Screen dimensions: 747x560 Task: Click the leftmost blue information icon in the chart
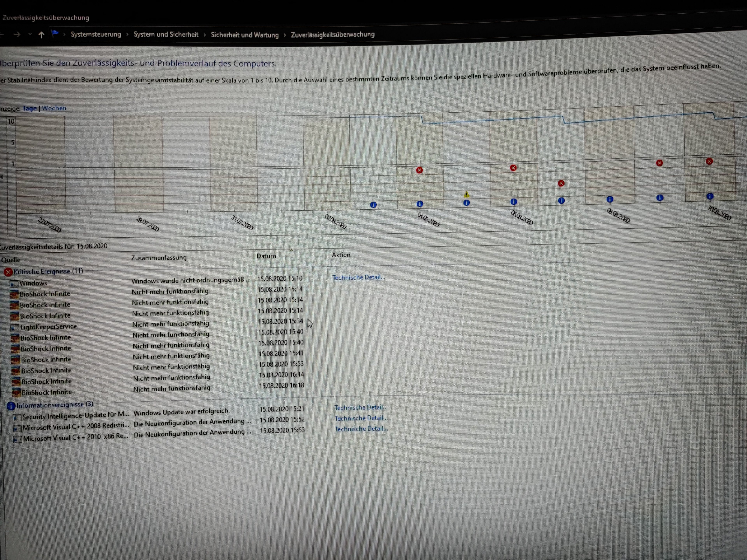373,205
